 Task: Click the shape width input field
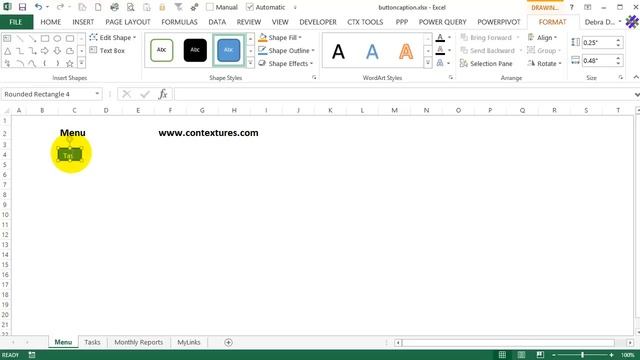click(x=599, y=61)
